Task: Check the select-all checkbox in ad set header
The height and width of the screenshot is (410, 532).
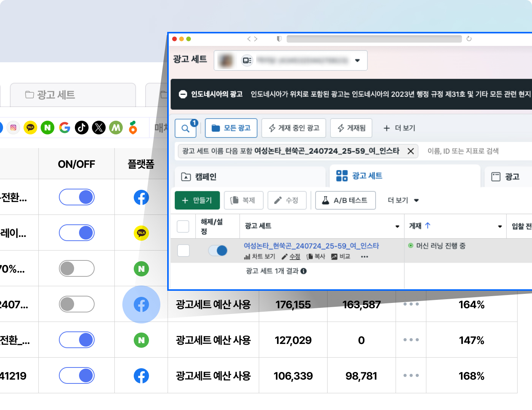Action: point(183,226)
